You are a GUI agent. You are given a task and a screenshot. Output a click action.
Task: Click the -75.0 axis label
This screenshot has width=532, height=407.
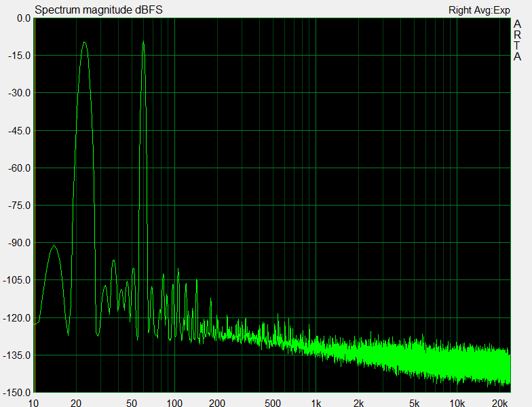pos(19,206)
